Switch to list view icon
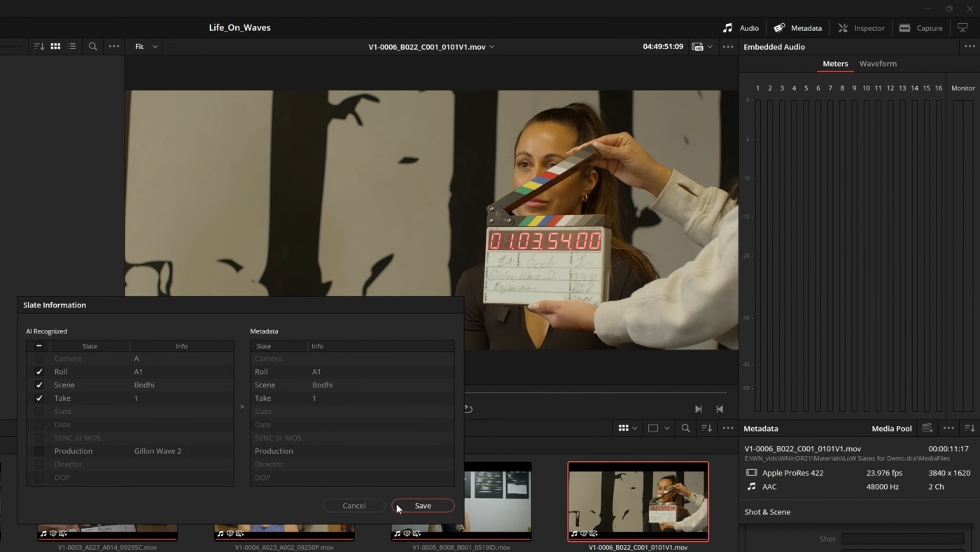Viewport: 980px width, 552px height. pos(71,46)
